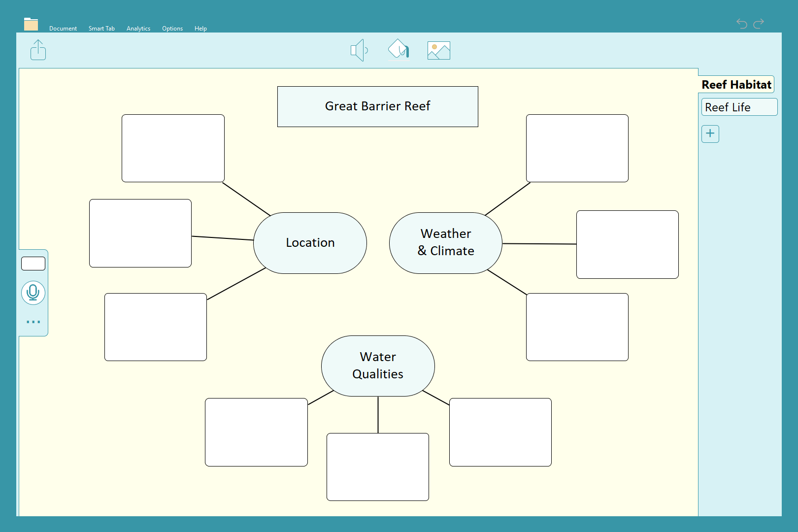Open the Options menu
The height and width of the screenshot is (532, 798).
(x=172, y=29)
